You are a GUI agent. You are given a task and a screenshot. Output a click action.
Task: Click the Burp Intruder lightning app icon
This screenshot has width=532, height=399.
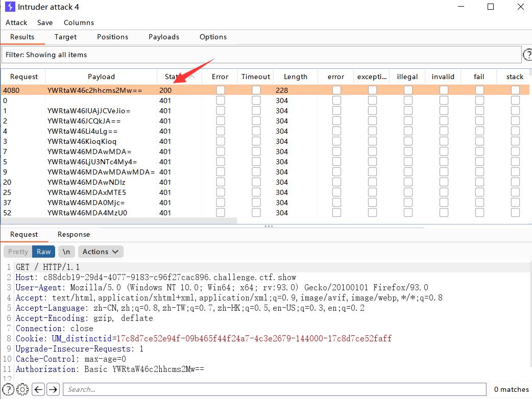click(10, 7)
